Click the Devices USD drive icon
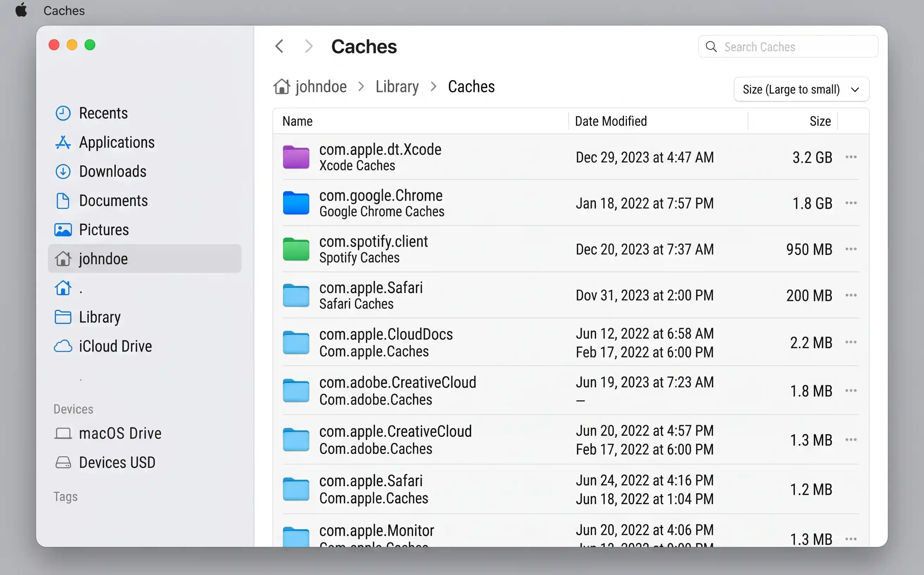The height and width of the screenshot is (575, 924). [x=63, y=463]
